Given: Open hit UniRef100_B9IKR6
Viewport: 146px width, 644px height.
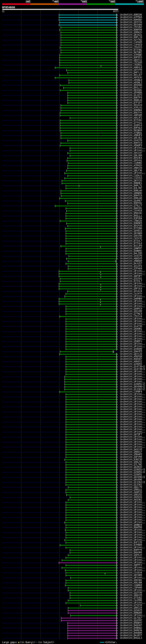Looking at the screenshot, I should (131, 25).
